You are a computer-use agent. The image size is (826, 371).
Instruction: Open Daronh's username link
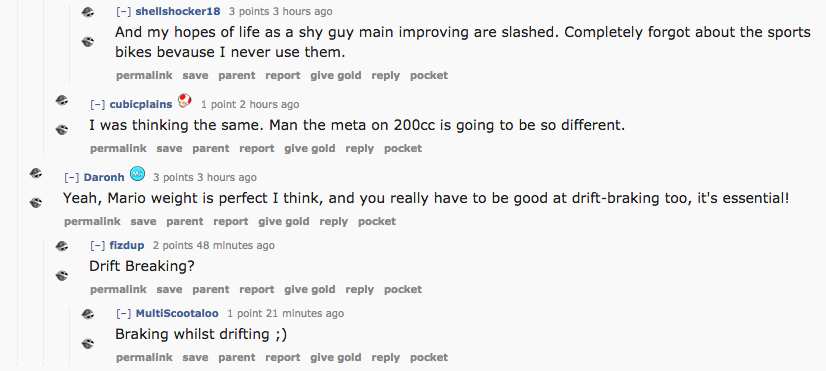tap(104, 177)
